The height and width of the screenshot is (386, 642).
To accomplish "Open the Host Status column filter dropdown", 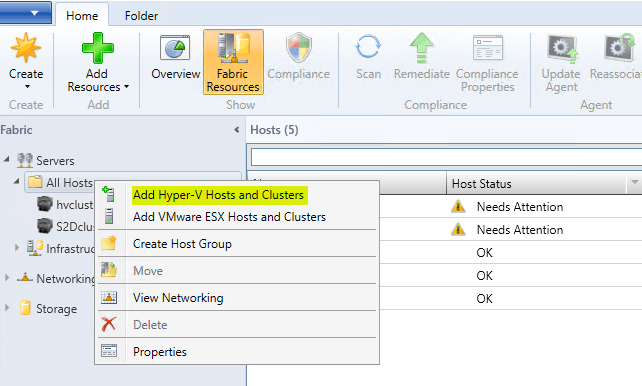I will (x=634, y=182).
